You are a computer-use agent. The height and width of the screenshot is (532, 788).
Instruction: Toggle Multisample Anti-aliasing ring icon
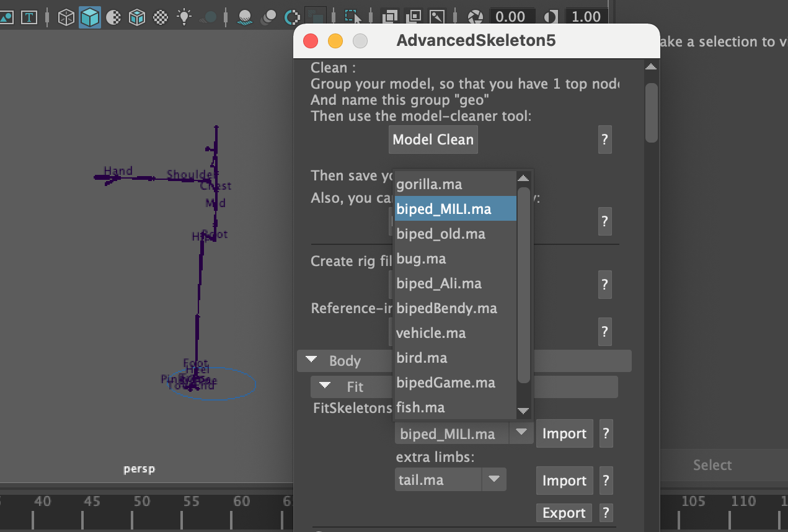(x=291, y=17)
